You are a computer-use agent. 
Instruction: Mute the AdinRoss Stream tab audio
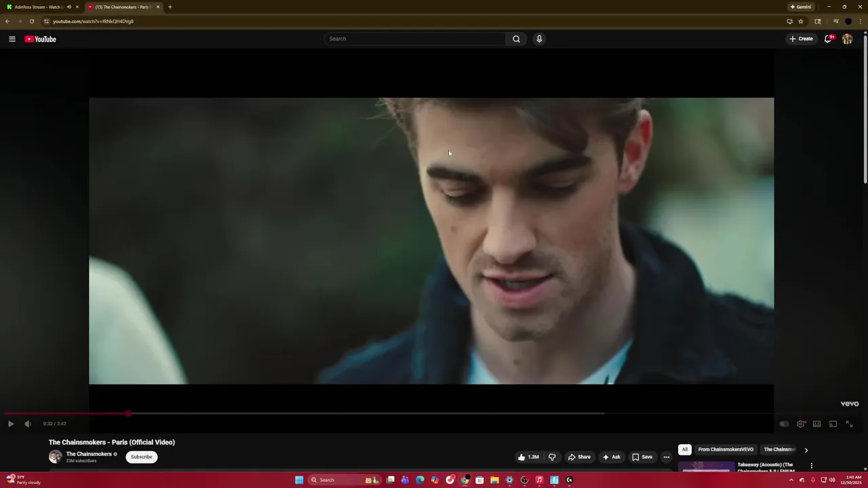point(68,7)
